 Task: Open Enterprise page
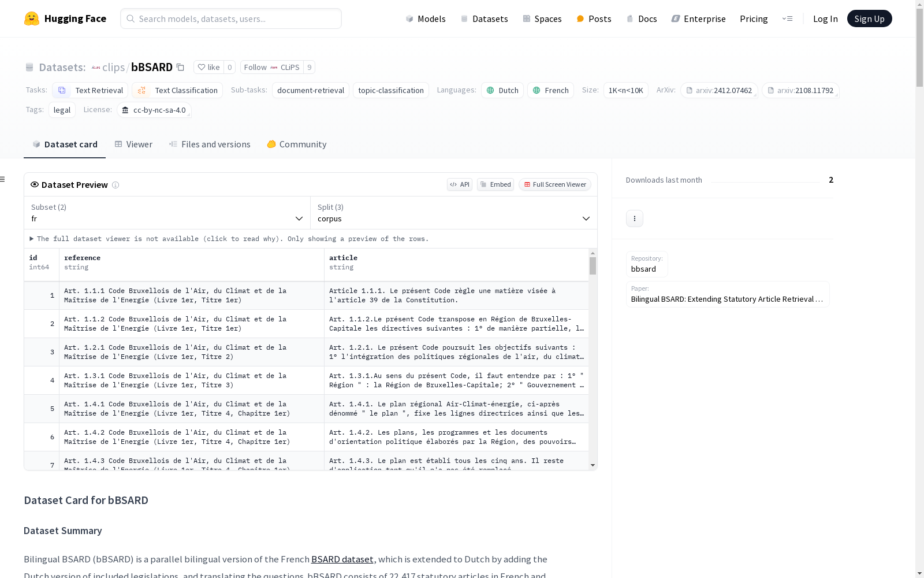point(698,18)
